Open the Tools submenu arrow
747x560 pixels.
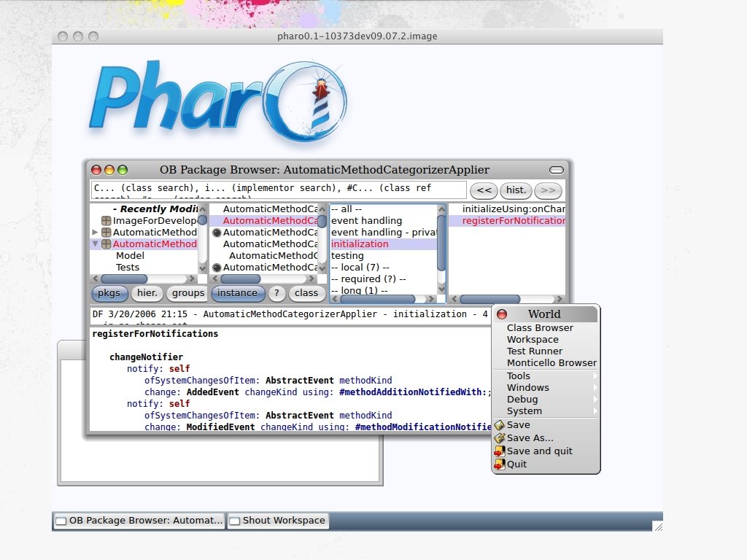point(595,376)
